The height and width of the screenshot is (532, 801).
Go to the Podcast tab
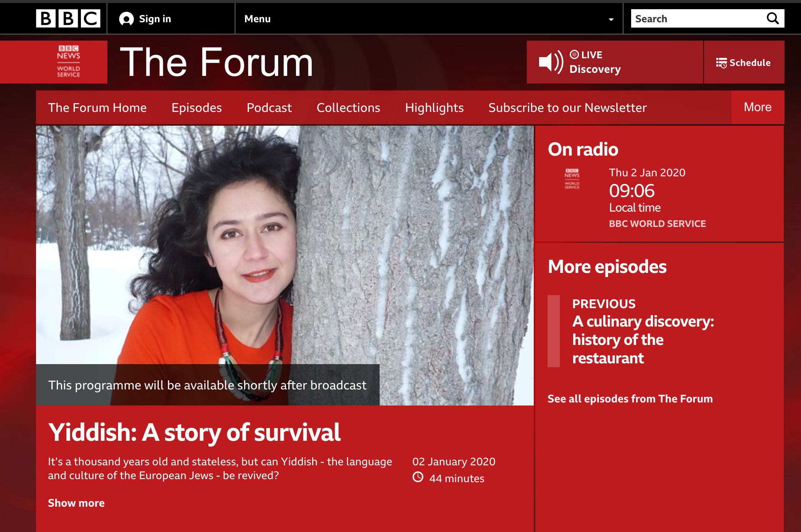[x=269, y=108]
